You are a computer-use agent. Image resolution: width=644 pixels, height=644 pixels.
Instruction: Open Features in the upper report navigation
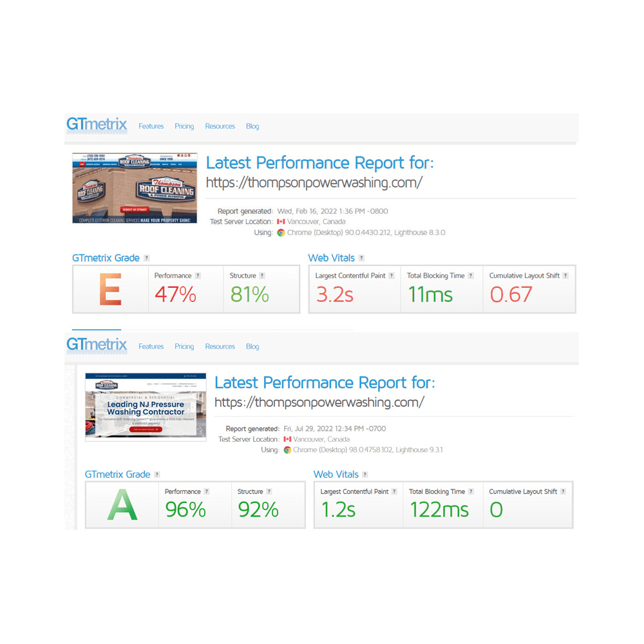tap(151, 126)
